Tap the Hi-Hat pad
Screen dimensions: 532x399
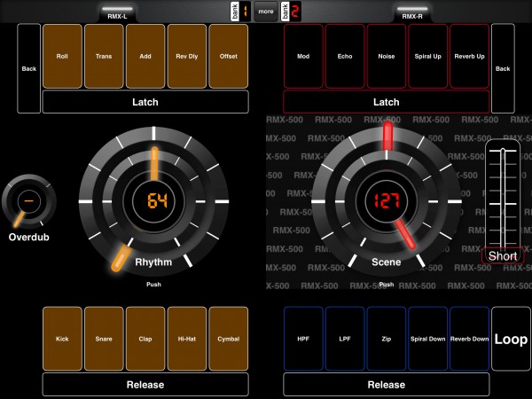pyautogui.click(x=187, y=339)
